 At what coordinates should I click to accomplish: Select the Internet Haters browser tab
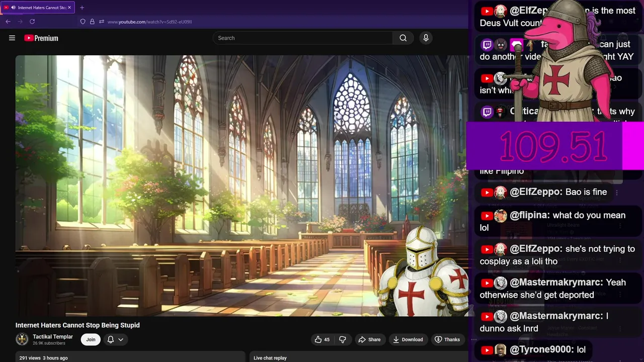click(x=38, y=8)
